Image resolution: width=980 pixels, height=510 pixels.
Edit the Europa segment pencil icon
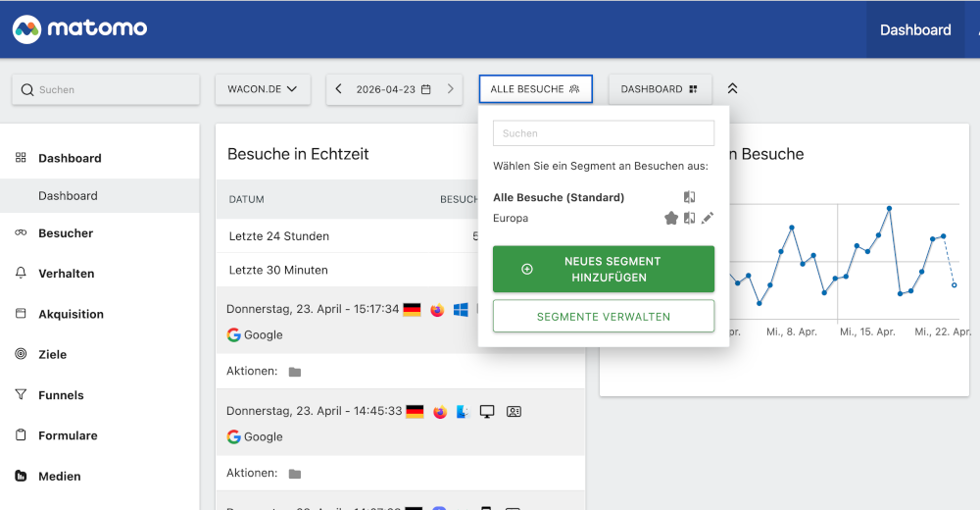[x=707, y=218]
